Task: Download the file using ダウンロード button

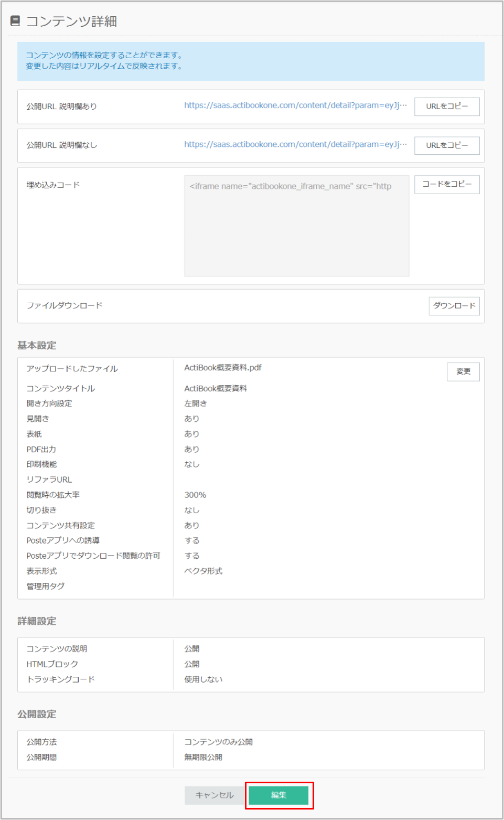Action: point(454,306)
